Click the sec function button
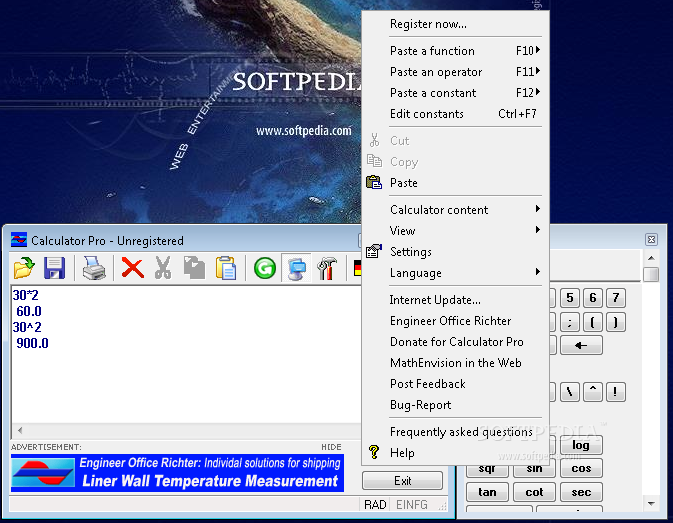This screenshot has height=523, width=673. pyautogui.click(x=581, y=492)
